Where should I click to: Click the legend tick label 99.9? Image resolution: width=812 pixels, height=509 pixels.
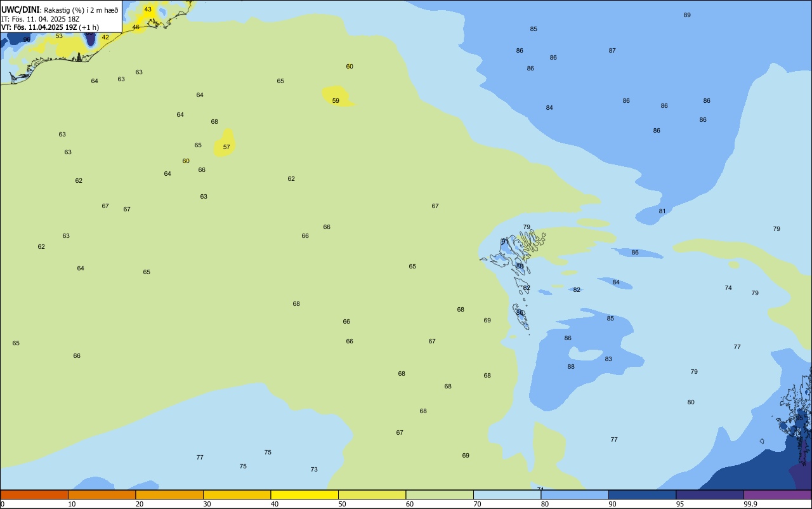(x=750, y=504)
